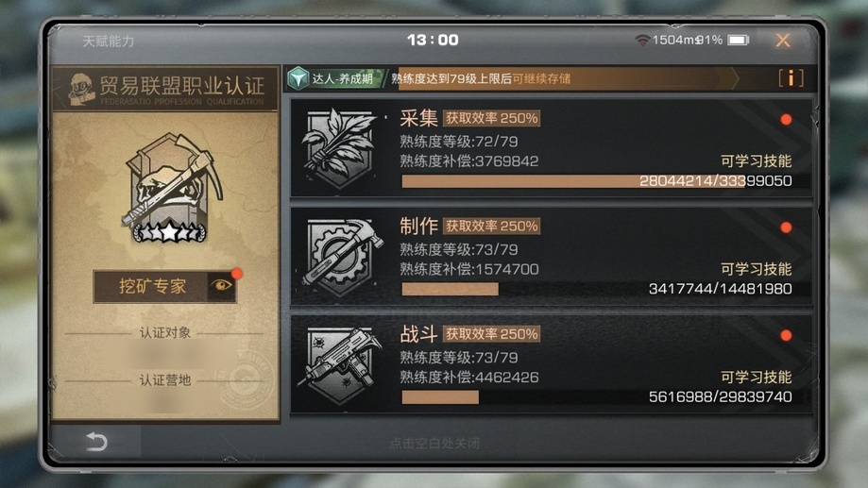Click the battery indicator icon
Viewport: 868px width, 488px height.
click(x=738, y=40)
